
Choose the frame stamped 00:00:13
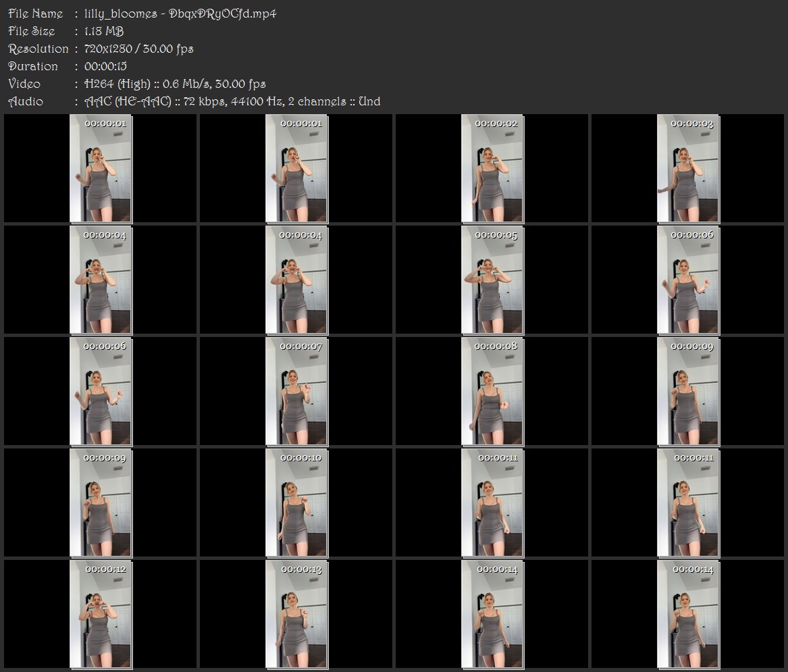coord(296,615)
